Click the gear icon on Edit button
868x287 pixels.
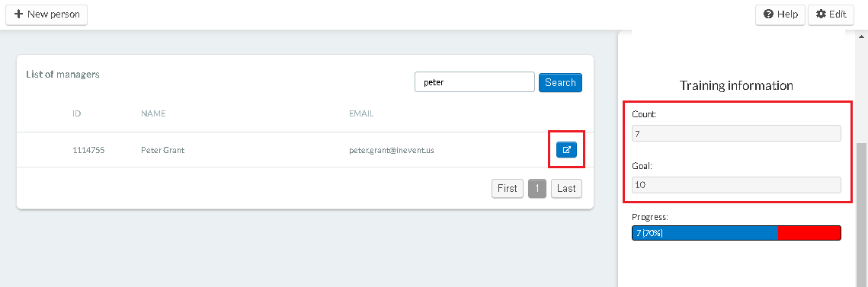click(821, 14)
